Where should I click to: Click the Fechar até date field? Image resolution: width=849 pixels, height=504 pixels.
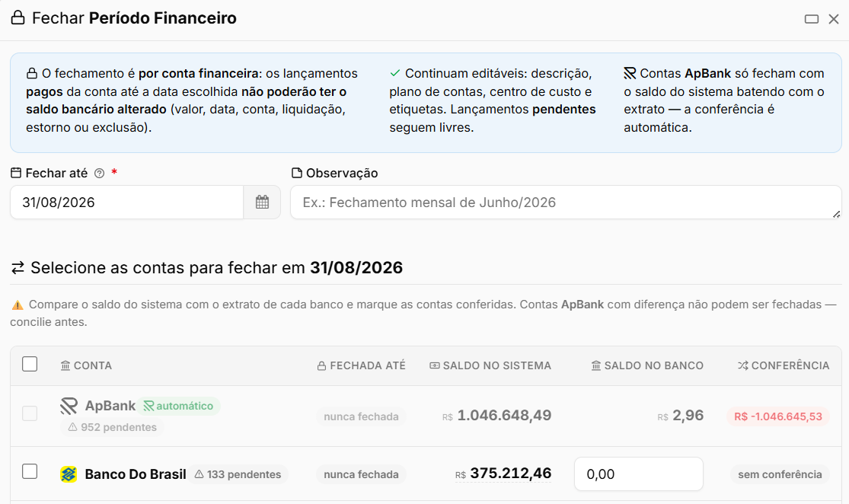tap(126, 203)
